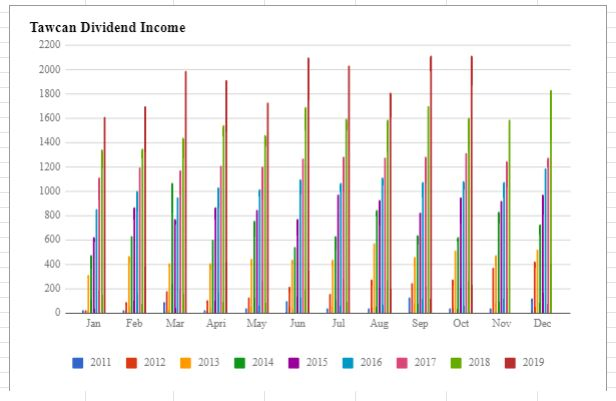Toggle the 2017 series legend label
Screen dimensions: 616x401
[x=425, y=362]
